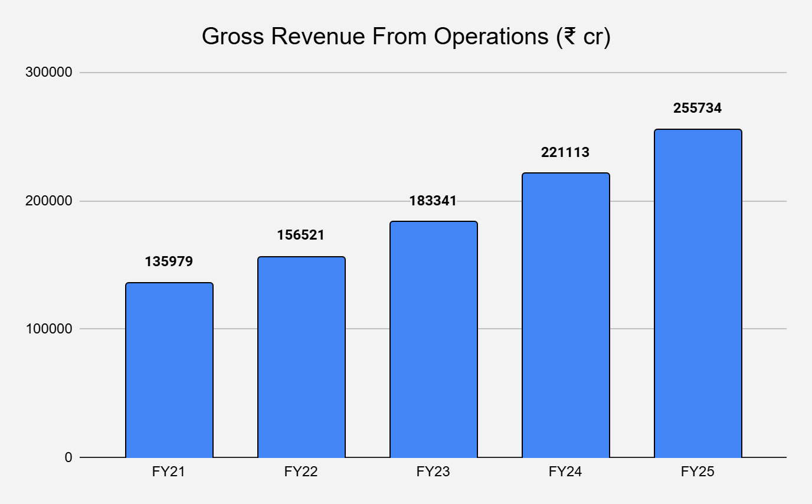Image resolution: width=812 pixels, height=504 pixels.
Task: Click the FY23 x-axis label
Action: pos(433,472)
